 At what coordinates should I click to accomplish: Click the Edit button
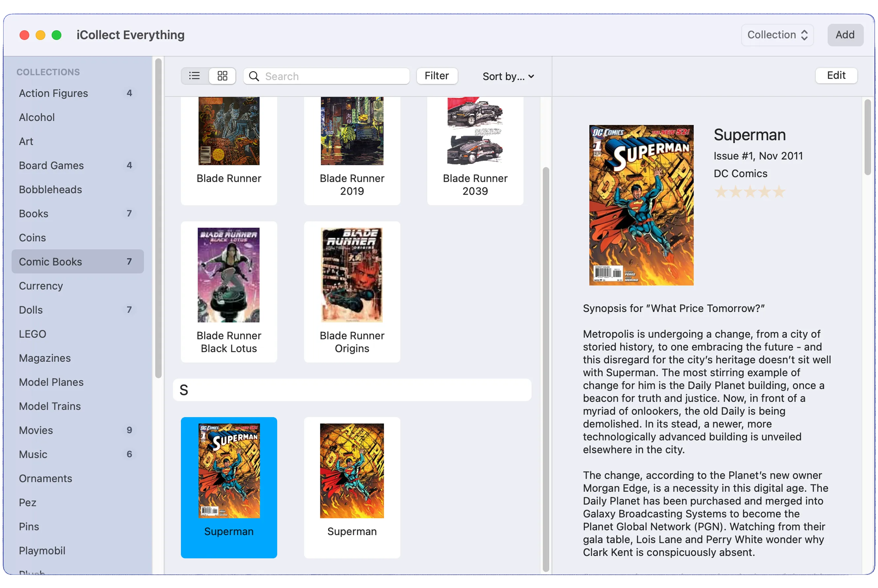click(836, 76)
